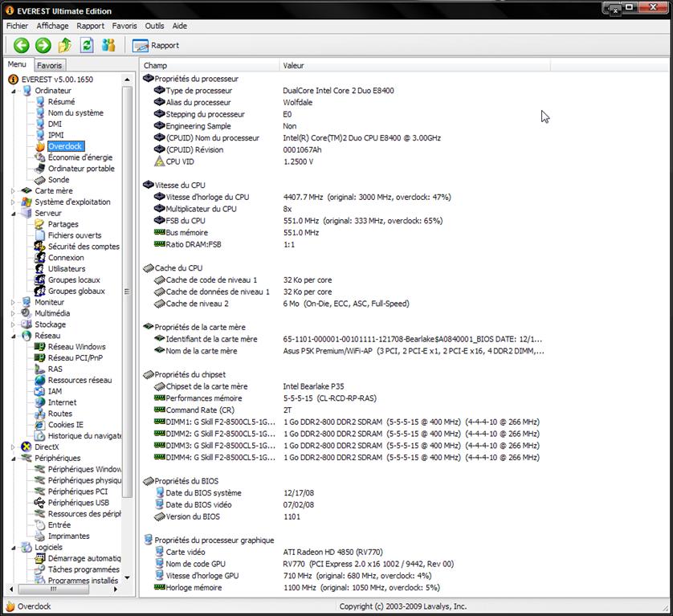
Task: Open the Tâches programmées tree item
Action: 84,569
